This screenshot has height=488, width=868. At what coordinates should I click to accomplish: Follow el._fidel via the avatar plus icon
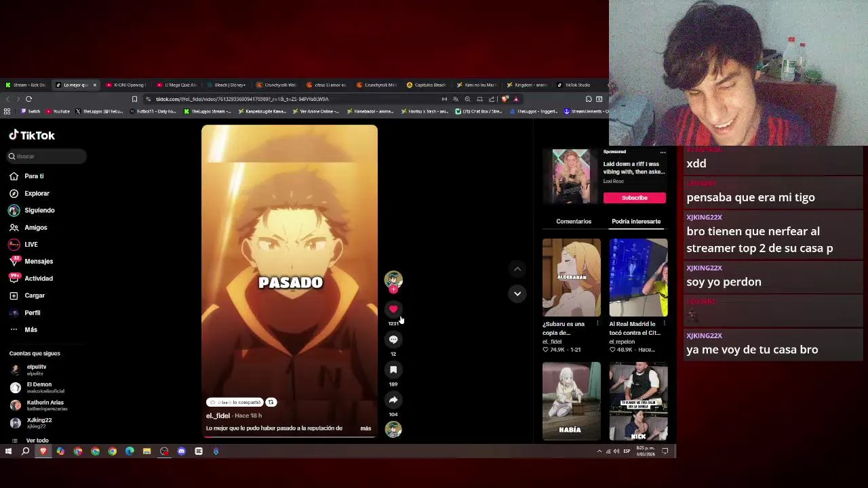pos(393,289)
